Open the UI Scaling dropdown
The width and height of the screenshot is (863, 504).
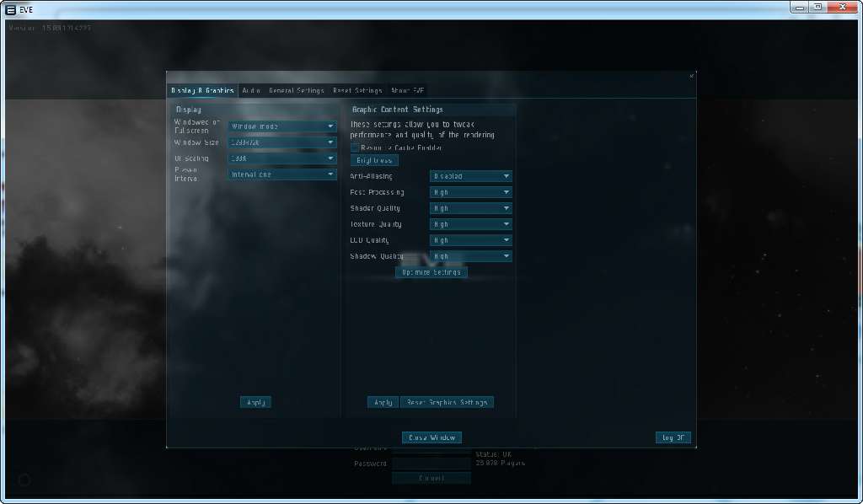point(282,158)
